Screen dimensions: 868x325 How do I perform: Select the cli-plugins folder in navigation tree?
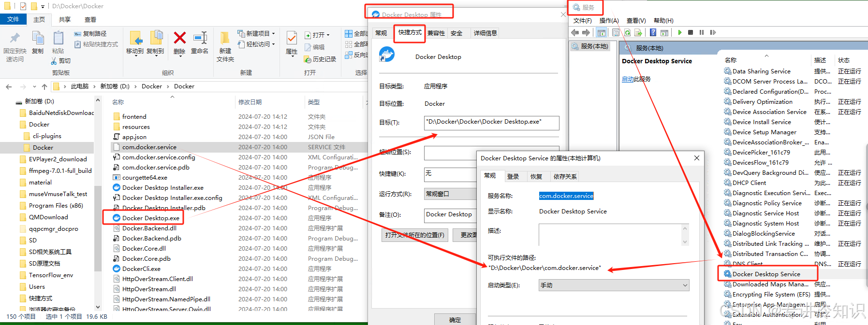click(x=47, y=136)
